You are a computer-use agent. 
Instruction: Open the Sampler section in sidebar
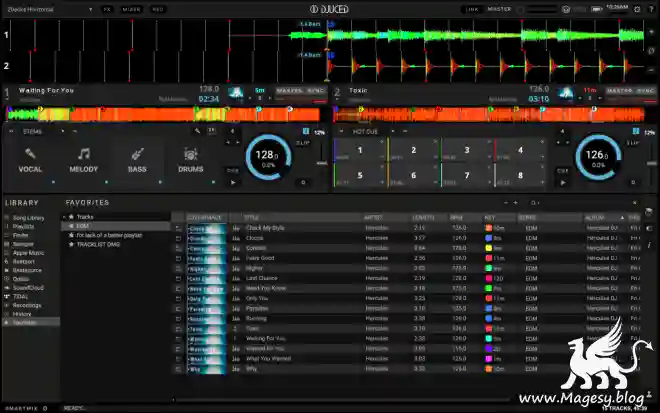click(23, 244)
